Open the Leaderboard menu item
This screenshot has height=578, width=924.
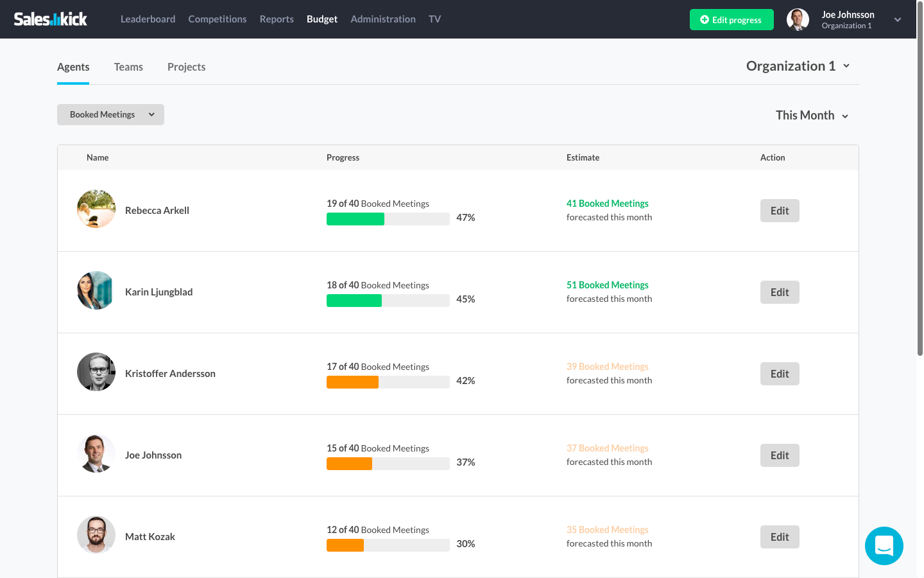148,19
